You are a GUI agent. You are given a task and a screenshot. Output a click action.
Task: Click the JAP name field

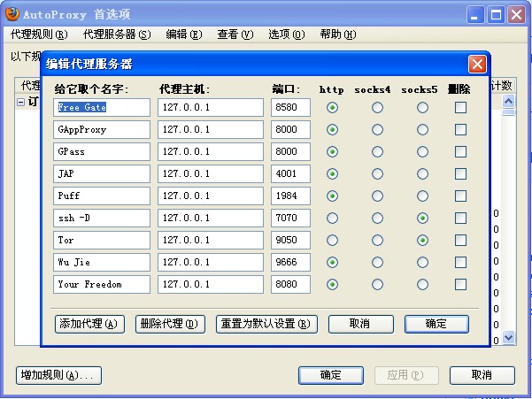tap(102, 173)
